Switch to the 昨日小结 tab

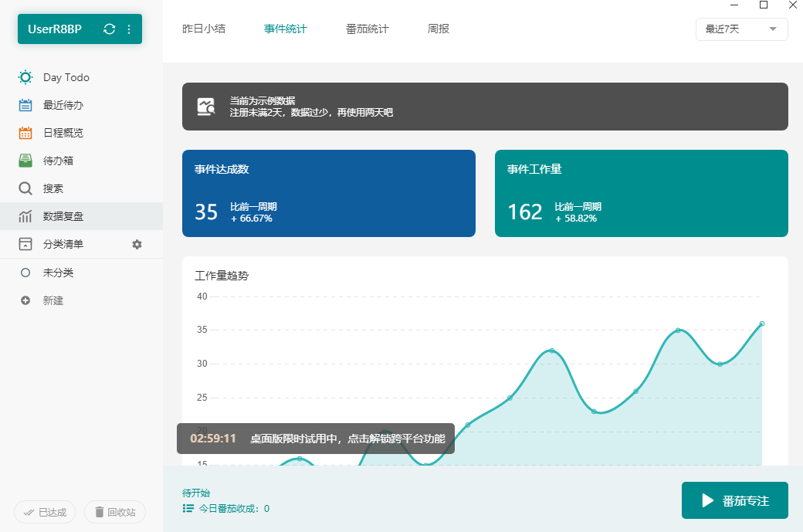pos(204,28)
